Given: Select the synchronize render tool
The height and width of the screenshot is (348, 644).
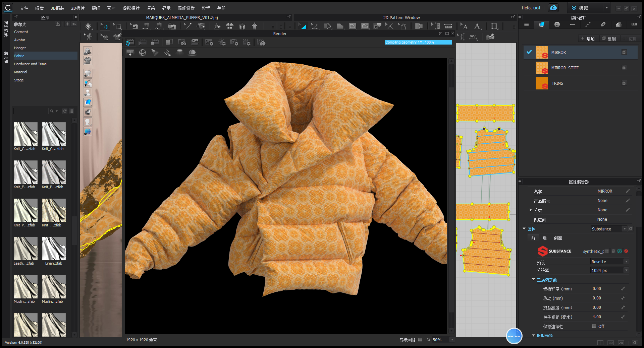Looking at the screenshot, I should 130,43.
